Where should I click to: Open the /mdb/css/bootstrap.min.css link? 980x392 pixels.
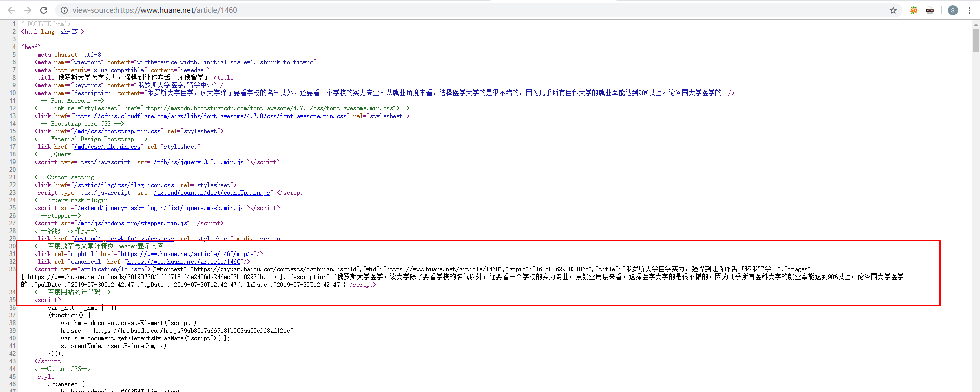pyautogui.click(x=117, y=131)
